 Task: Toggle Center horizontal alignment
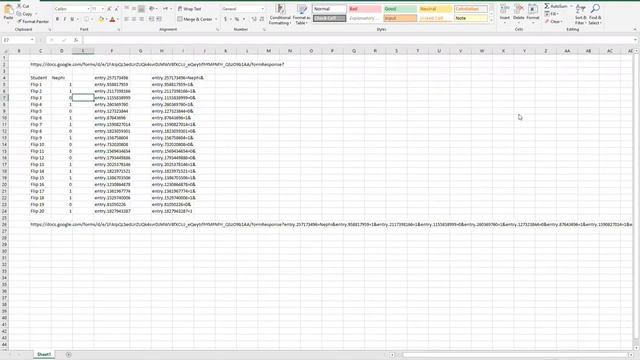pyautogui.click(x=134, y=19)
